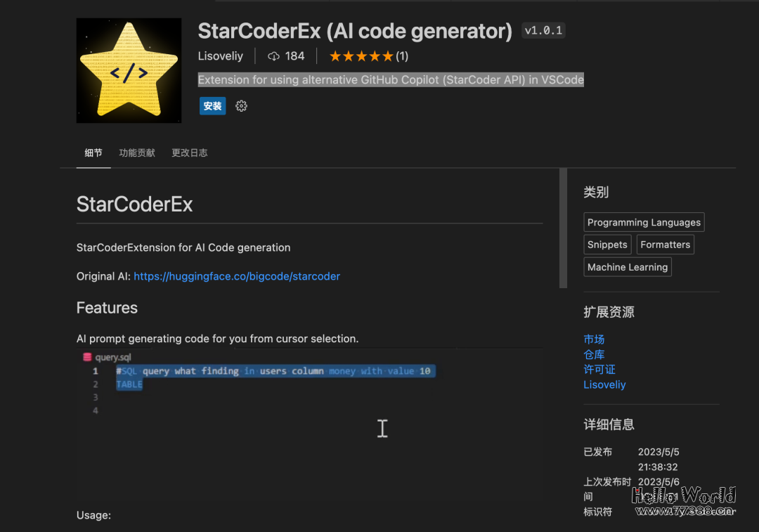This screenshot has height=532, width=759.
Task: Open the 市场 marketplace link
Action: [594, 339]
